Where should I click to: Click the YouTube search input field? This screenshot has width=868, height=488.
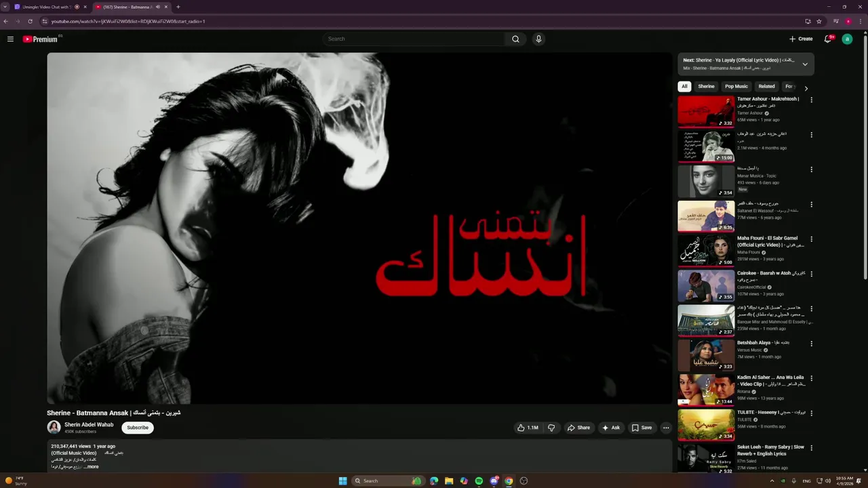[414, 39]
